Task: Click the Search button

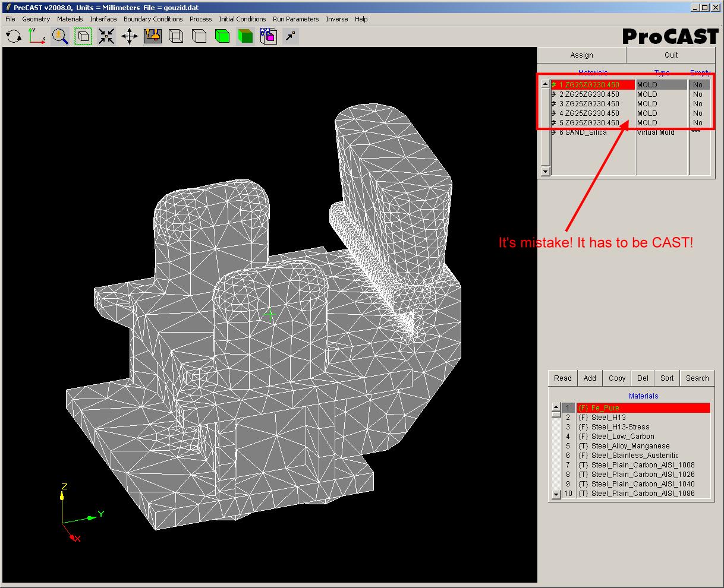Action: [x=697, y=378]
